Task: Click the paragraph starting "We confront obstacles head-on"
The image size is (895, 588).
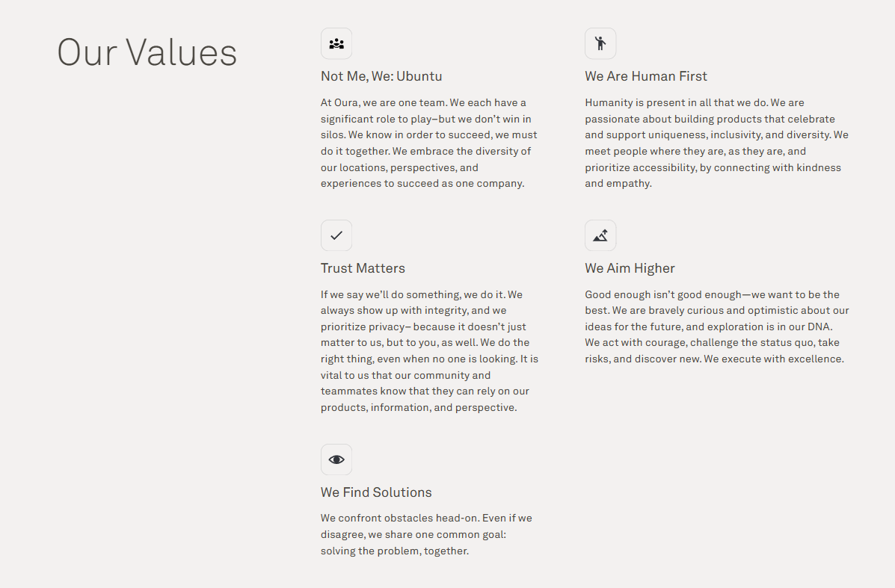Action: (x=426, y=534)
